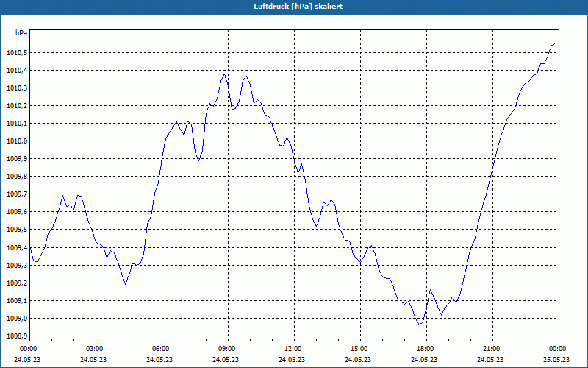Select the 1010,3 y-axis label
Viewport: 588px width, 368px height.
click(x=17, y=88)
